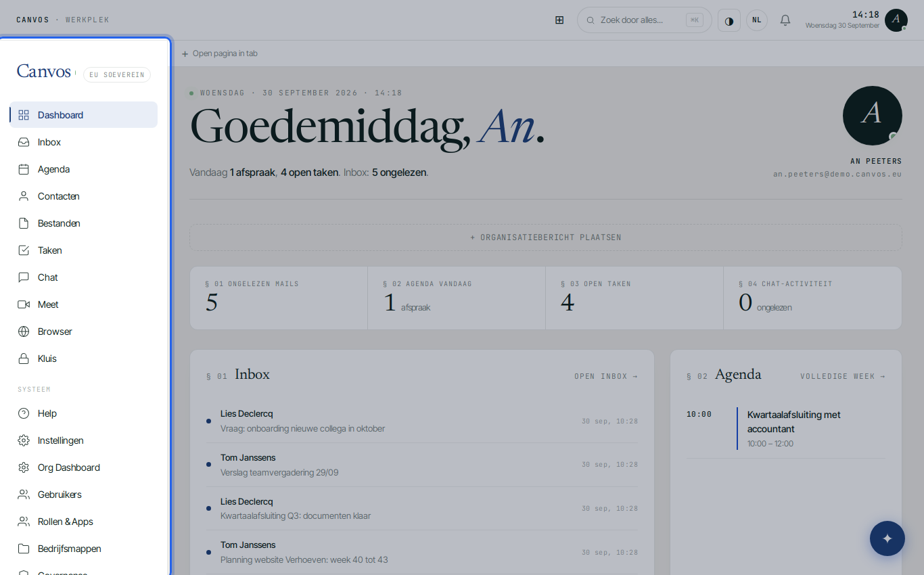Open Bedrijfsmappen via the folder icon

[24, 549]
